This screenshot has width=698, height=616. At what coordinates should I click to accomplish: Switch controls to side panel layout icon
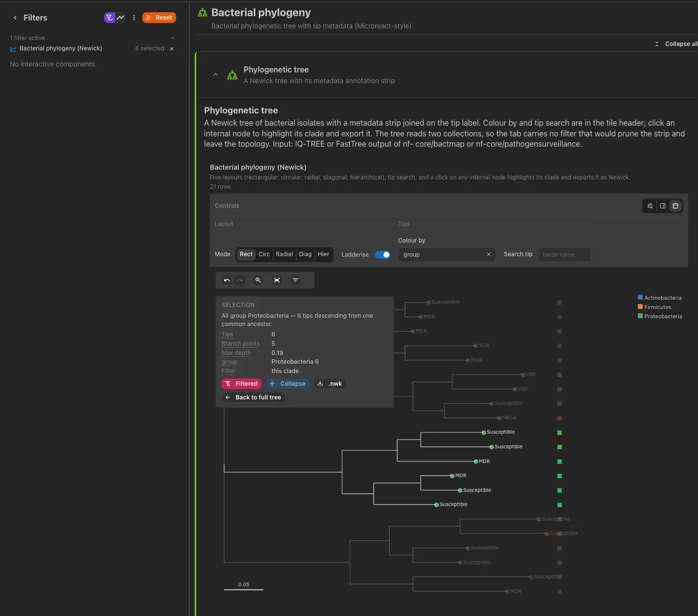663,206
